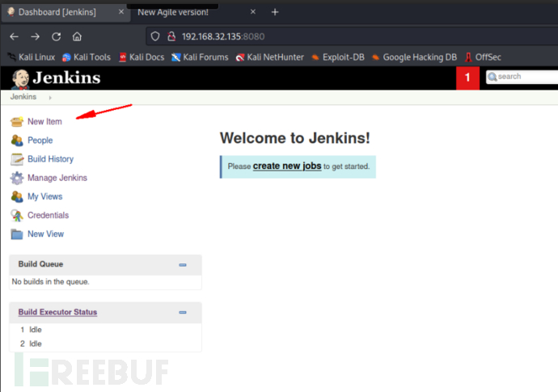The height and width of the screenshot is (392, 558).
Task: Expand the Jenkins breadcrumb arrow
Action: coord(50,98)
